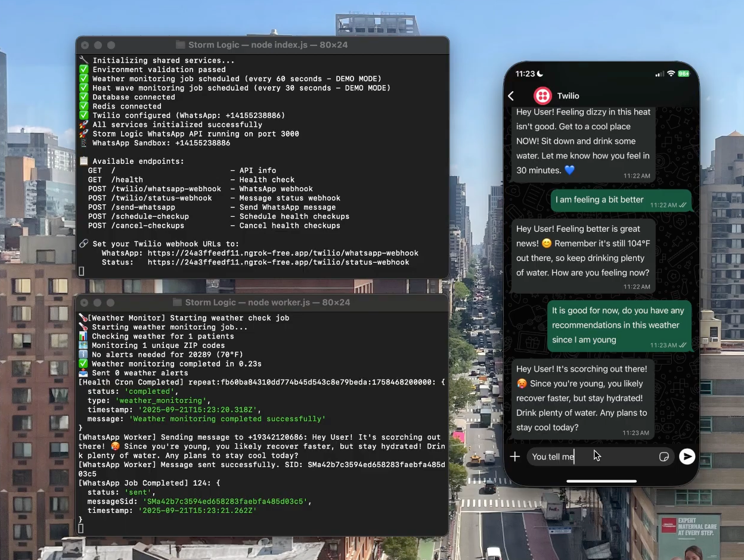
Task: Select the "It's scorching out there" chat message
Action: click(x=583, y=399)
